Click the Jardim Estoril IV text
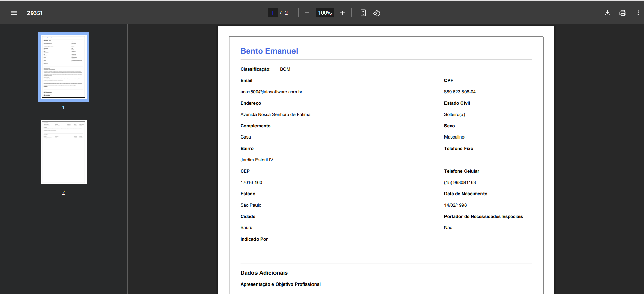 click(x=257, y=160)
